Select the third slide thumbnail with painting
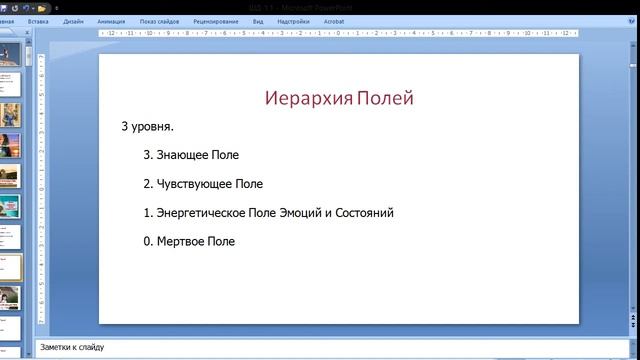Screen dimensions: 640x360 click(10, 115)
